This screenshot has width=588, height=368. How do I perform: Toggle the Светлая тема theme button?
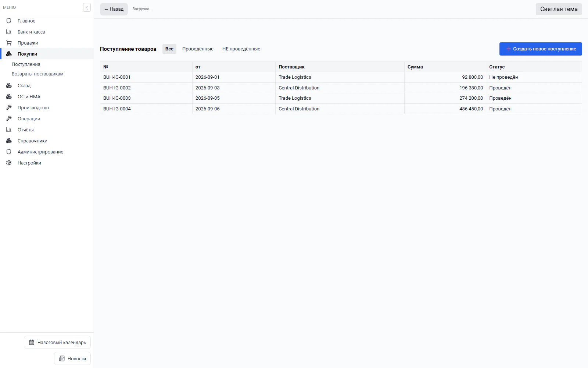[559, 9]
